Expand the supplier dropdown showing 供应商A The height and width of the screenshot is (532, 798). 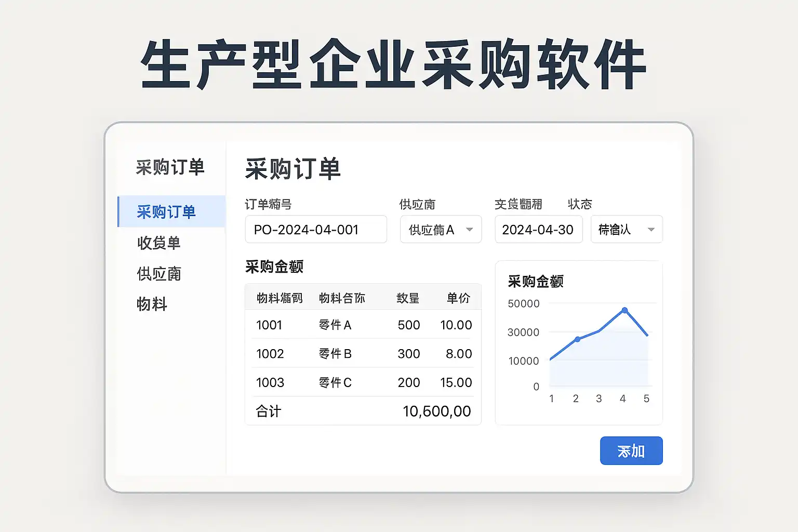tap(441, 229)
